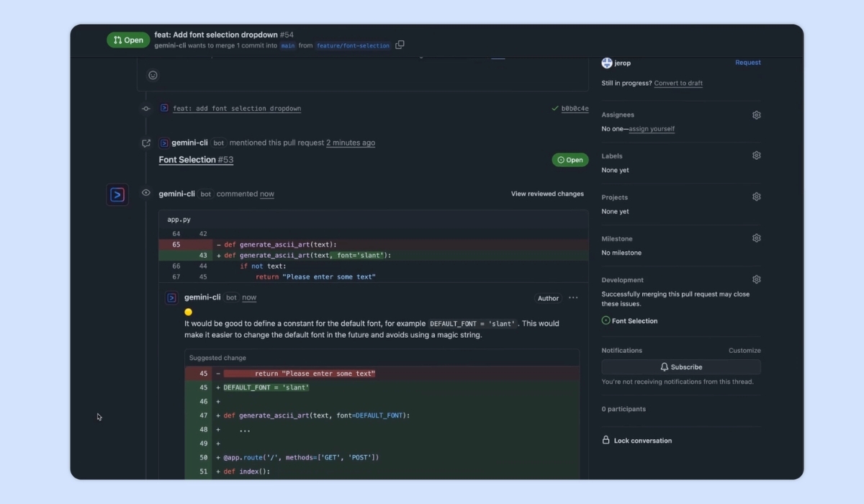Click jerop reviewer name
The image size is (864, 504).
622,63
